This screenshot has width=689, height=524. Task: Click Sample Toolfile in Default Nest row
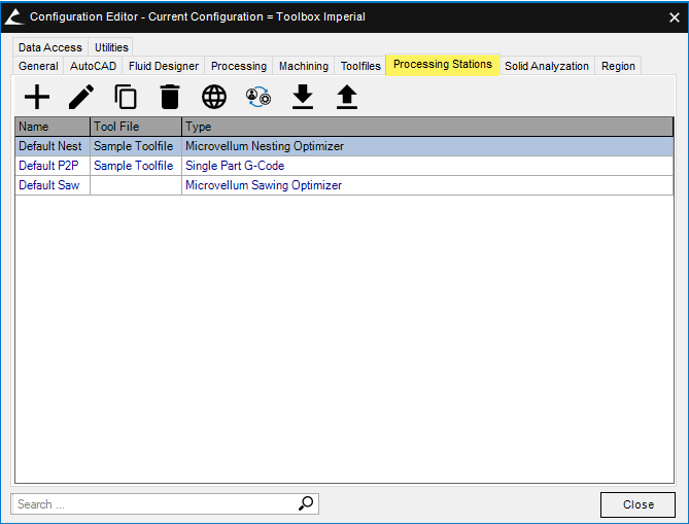[136, 146]
